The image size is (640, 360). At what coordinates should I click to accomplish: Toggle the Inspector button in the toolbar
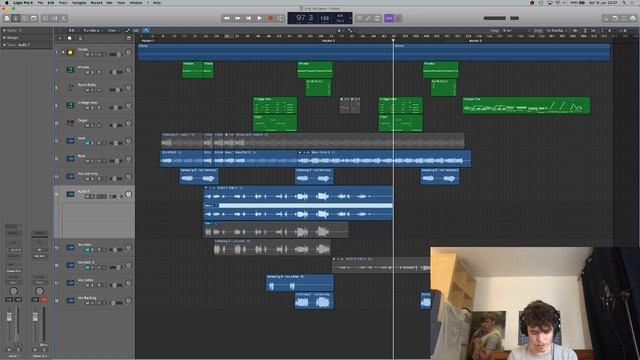(x=16, y=18)
